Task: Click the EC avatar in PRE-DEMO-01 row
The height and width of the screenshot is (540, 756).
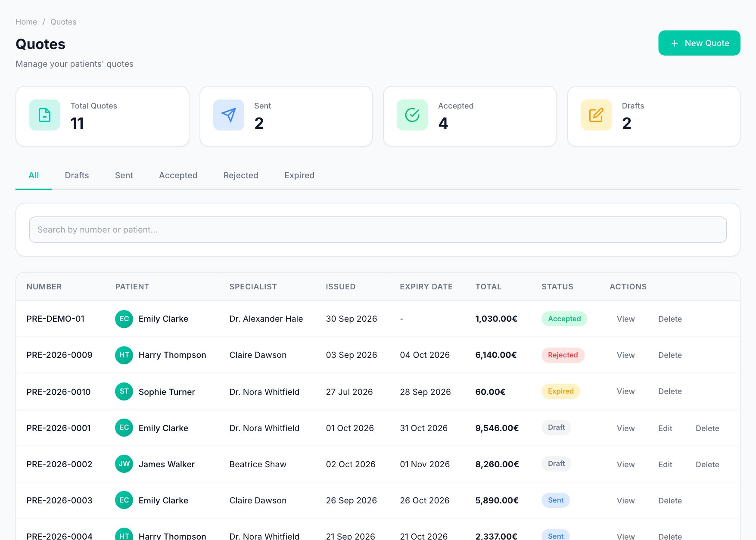Action: pyautogui.click(x=124, y=319)
